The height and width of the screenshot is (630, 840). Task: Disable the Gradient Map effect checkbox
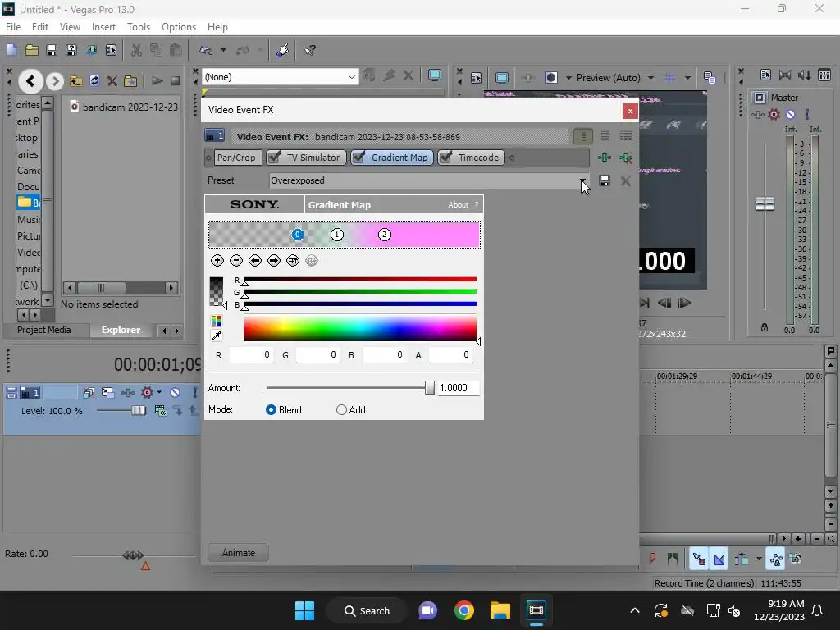358,157
